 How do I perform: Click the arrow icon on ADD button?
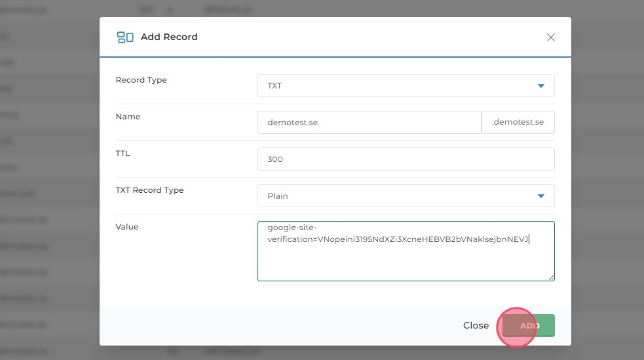point(538,326)
